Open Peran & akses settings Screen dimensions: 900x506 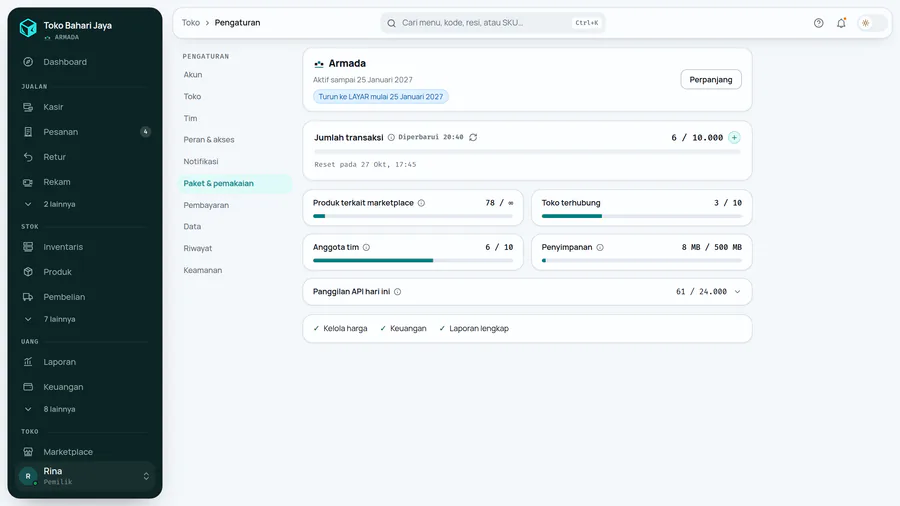(235, 139)
